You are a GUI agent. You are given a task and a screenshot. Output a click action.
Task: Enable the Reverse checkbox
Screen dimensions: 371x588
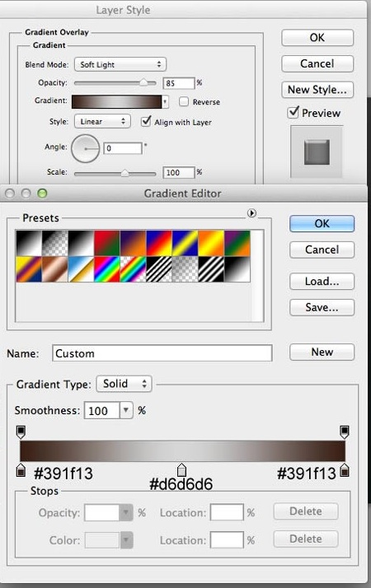pos(184,101)
